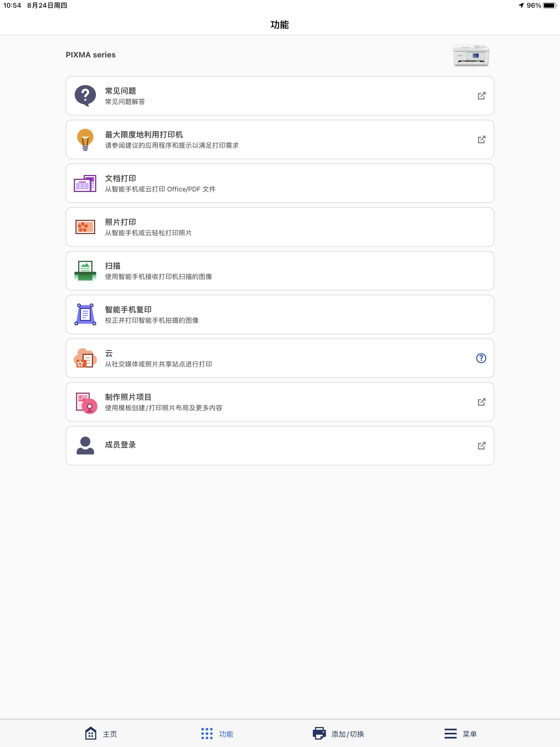The height and width of the screenshot is (747, 560).
Task: Select the 成员登录 member profile icon
Action: pos(85,445)
